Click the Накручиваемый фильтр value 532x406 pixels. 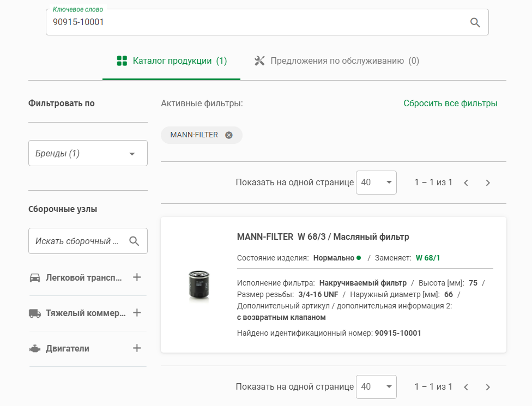click(x=363, y=283)
